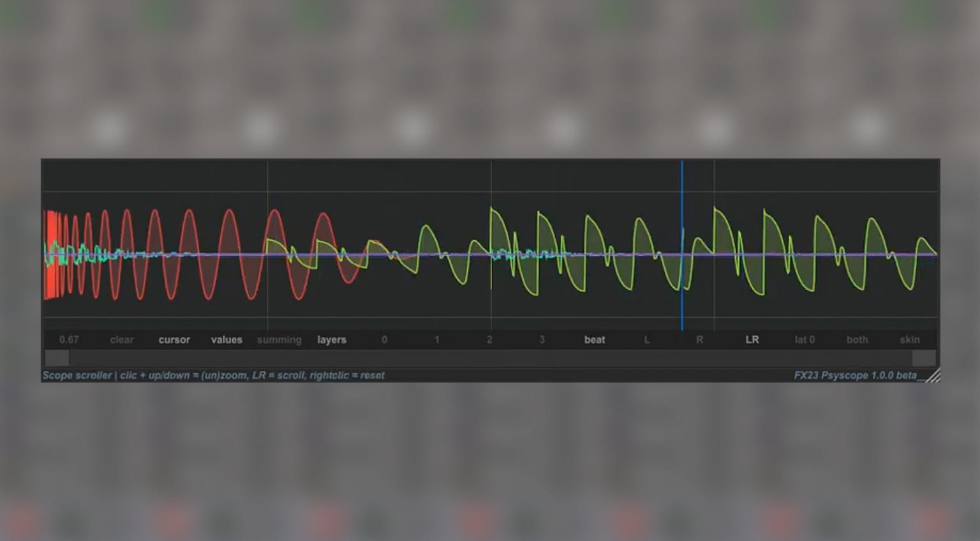This screenshot has width=980, height=541.
Task: Enable the both channels mode
Action: 856,339
